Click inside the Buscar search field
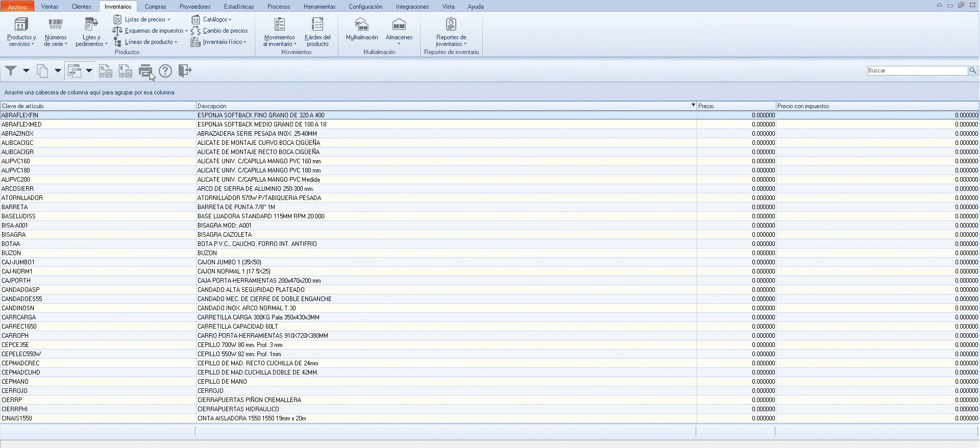Viewport: 980px width, 448px height. point(917,70)
